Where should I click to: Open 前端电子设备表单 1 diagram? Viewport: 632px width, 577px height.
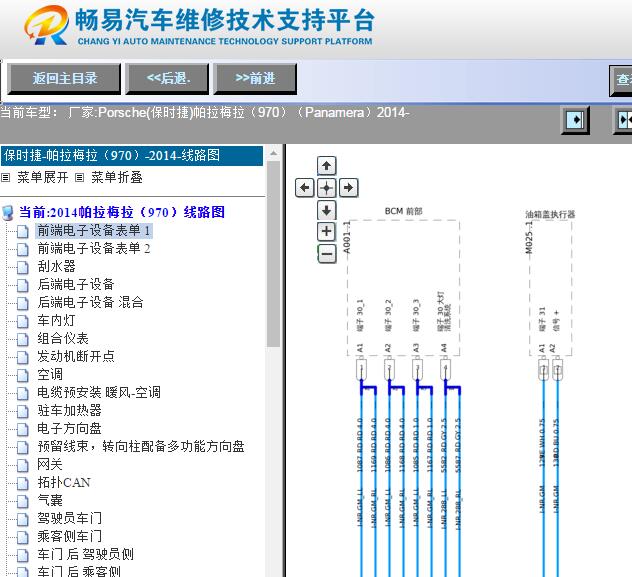pyautogui.click(x=94, y=230)
